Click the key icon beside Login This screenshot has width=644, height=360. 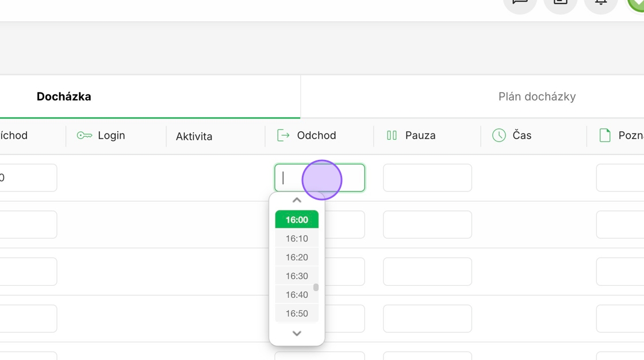pos(85,136)
